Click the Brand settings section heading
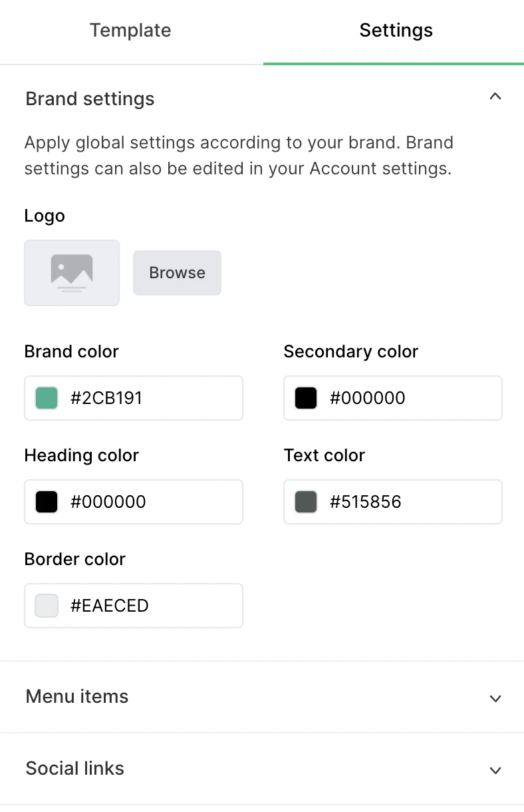 90,99
